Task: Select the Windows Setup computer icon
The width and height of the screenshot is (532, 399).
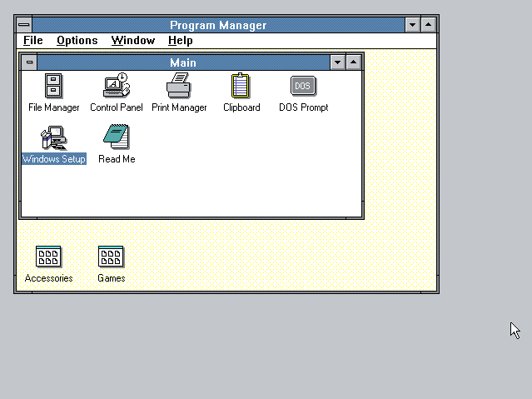Action: coord(53,137)
